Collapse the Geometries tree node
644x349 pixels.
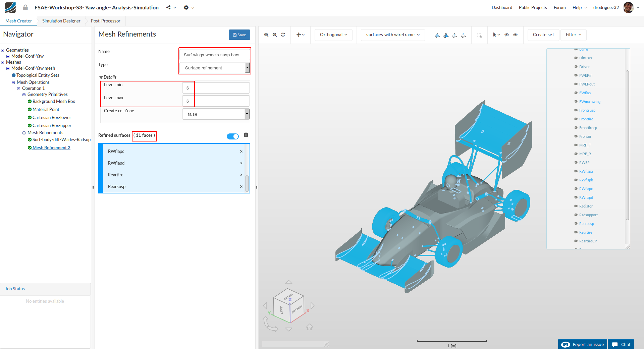(3, 50)
